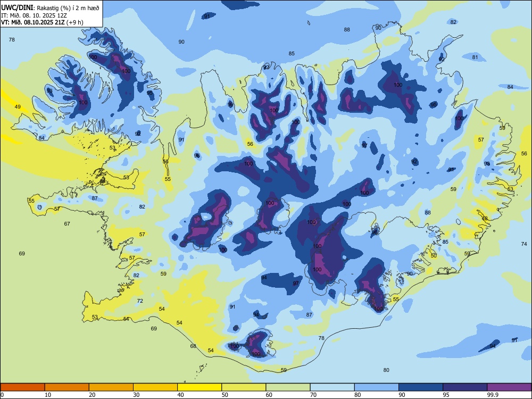Image resolution: width=532 pixels, height=399 pixels.
Task: Click the 'IT: Mið. 08. 10. 2025 12Z' line
Action: [x=34, y=15]
